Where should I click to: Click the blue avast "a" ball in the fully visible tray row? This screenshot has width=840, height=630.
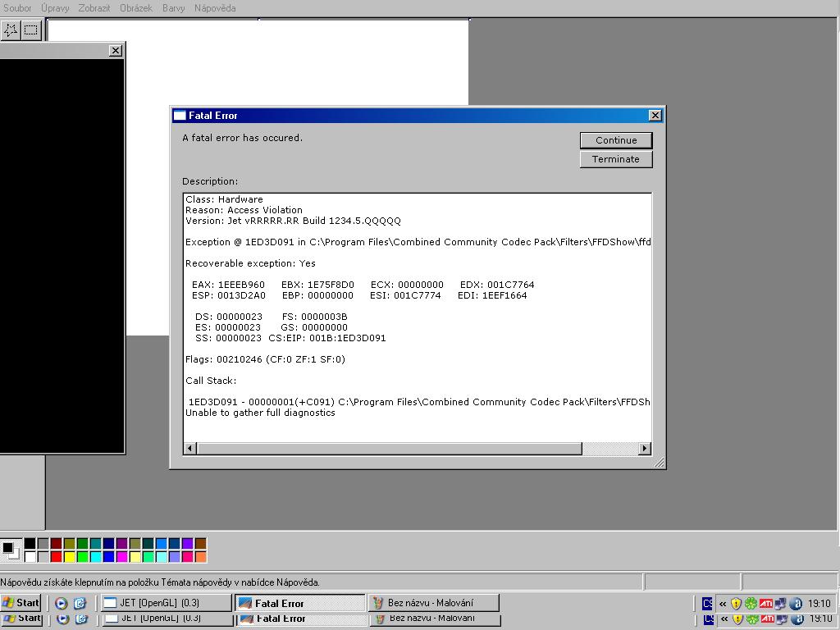(796, 604)
